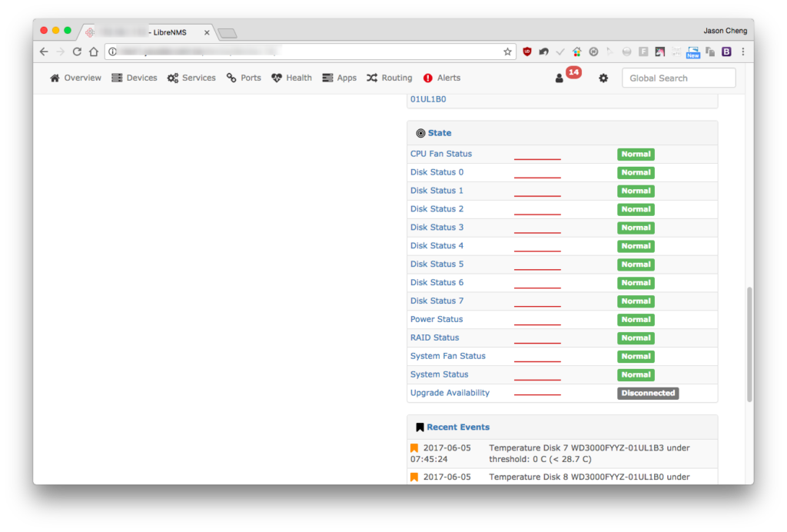Open the Disk Status 3 link
The width and height of the screenshot is (787, 532).
click(437, 228)
